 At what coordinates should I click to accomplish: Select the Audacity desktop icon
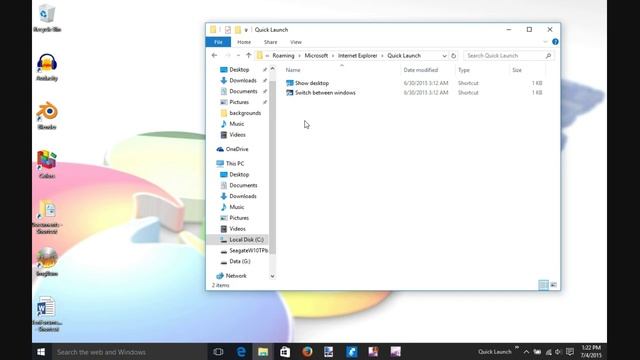(47, 67)
